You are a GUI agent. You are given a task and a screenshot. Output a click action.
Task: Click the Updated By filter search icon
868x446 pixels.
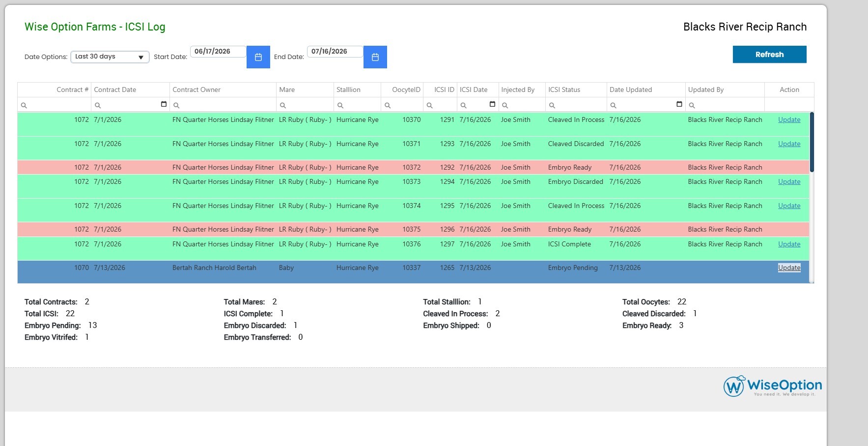tap(692, 105)
